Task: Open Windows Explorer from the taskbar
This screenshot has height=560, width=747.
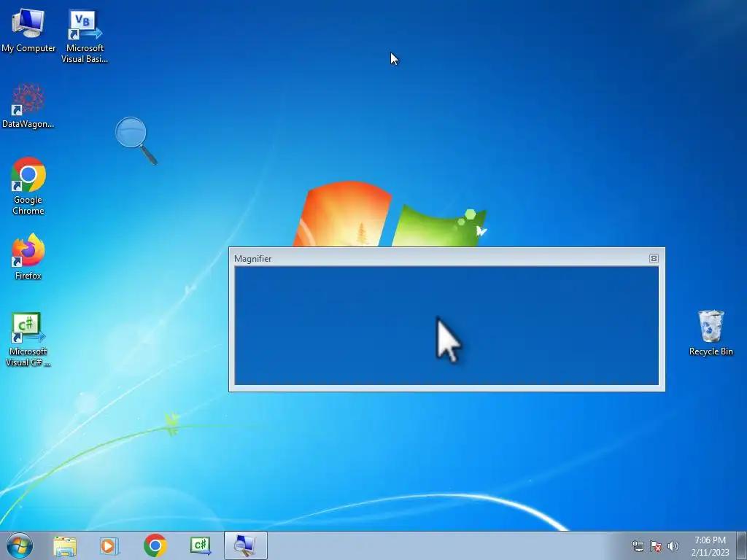Action: click(x=65, y=546)
